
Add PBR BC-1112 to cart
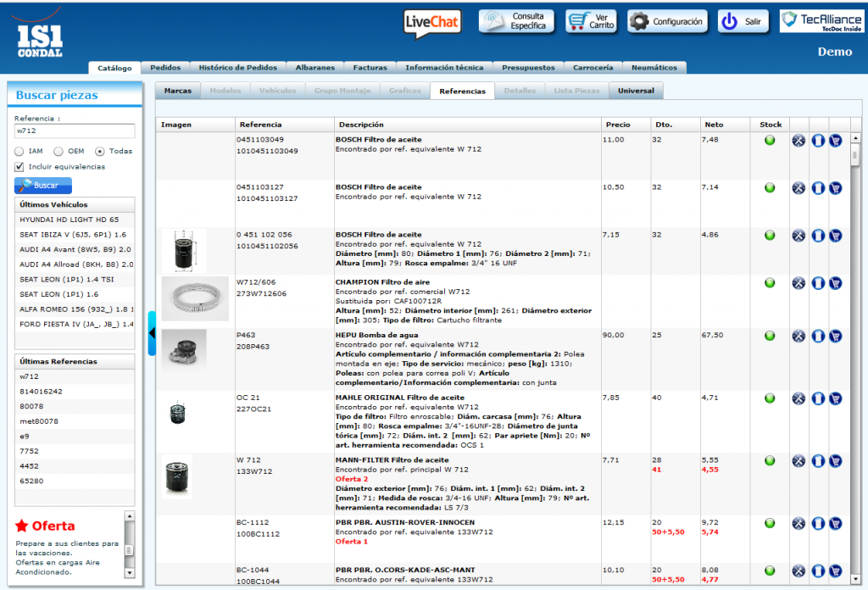(835, 524)
